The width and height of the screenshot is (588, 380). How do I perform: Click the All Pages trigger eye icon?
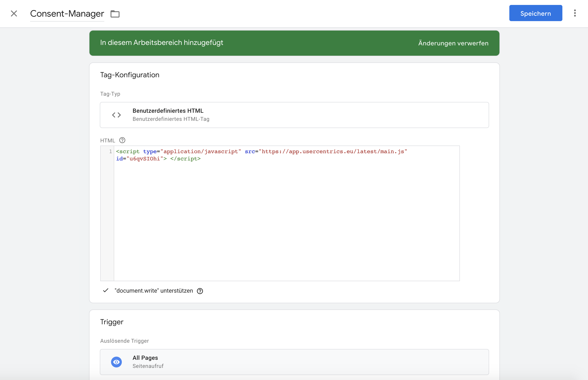(x=116, y=362)
